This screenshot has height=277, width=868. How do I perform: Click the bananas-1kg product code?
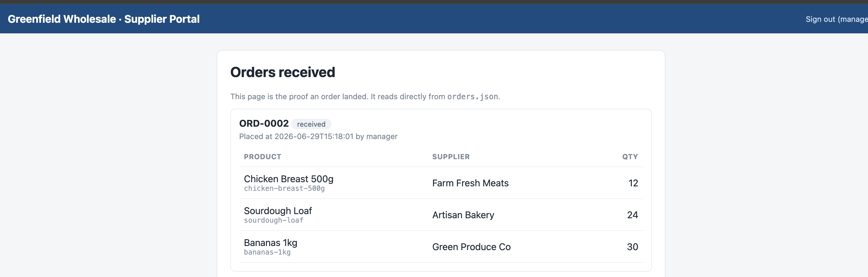(267, 252)
